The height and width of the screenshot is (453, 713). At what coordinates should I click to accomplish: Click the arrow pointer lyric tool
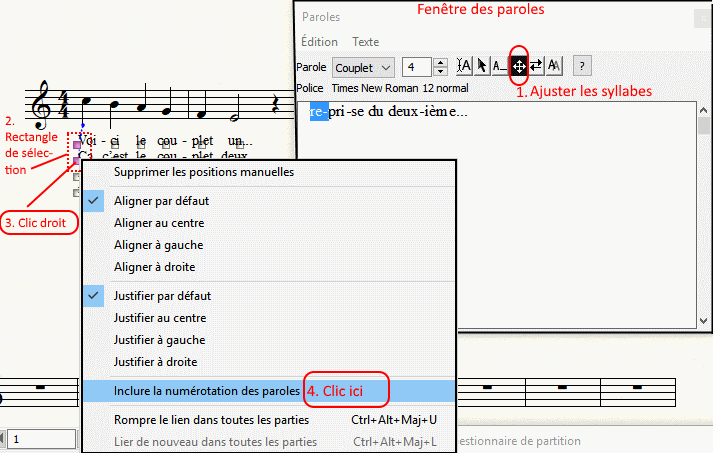pos(482,67)
